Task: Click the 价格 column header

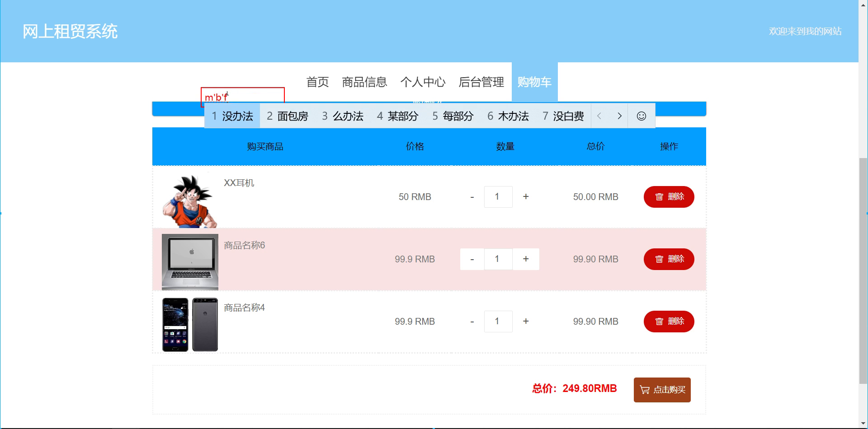Action: pos(415,146)
